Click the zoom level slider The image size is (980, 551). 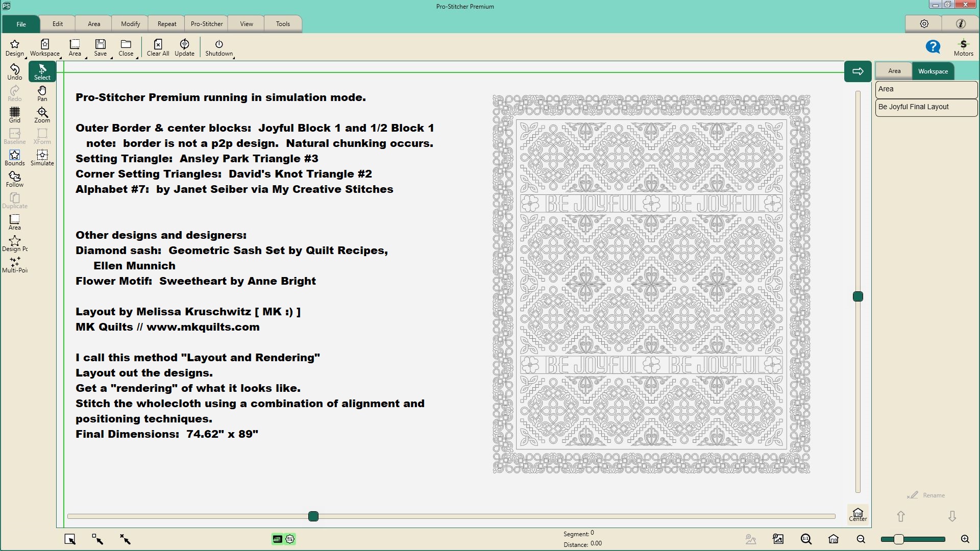click(913, 539)
